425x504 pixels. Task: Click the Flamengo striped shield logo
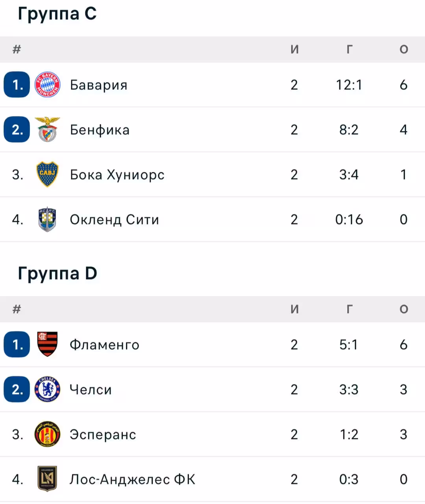pyautogui.click(x=47, y=345)
